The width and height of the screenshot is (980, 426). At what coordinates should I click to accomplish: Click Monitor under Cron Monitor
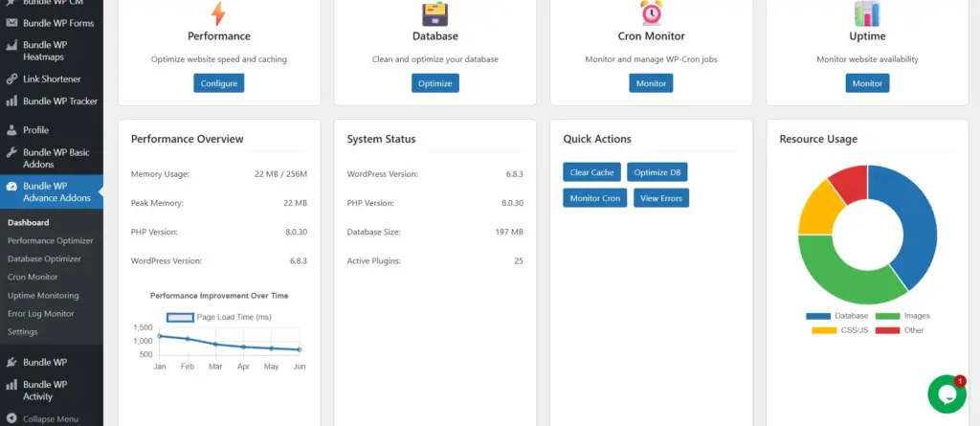coord(651,83)
